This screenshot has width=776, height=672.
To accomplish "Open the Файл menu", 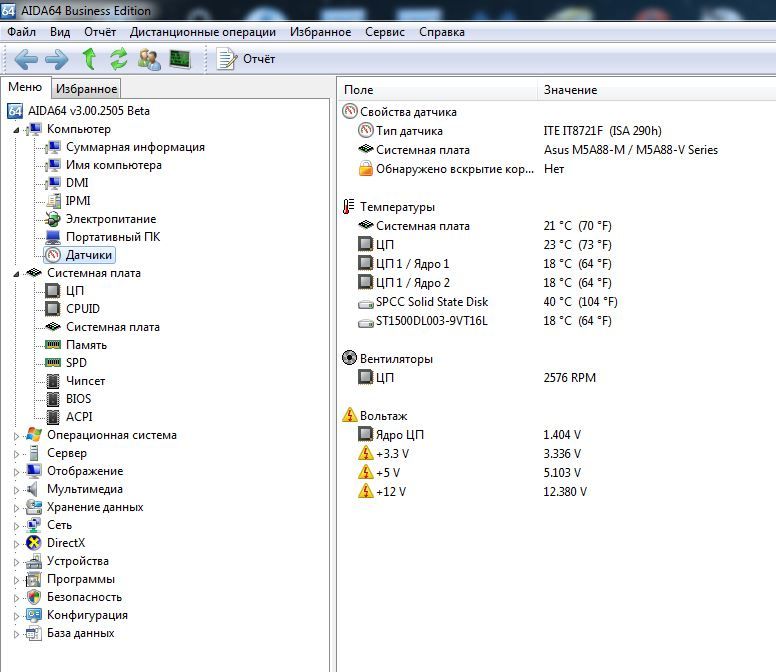I will pyautogui.click(x=21, y=32).
